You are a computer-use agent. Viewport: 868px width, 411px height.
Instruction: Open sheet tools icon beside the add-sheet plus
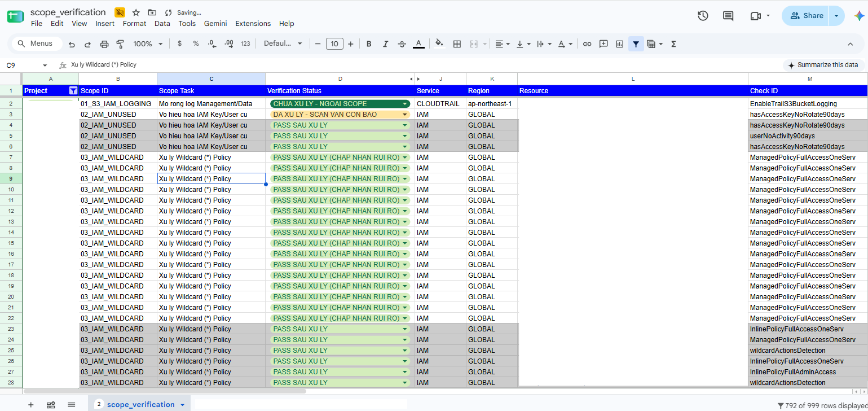tap(51, 404)
